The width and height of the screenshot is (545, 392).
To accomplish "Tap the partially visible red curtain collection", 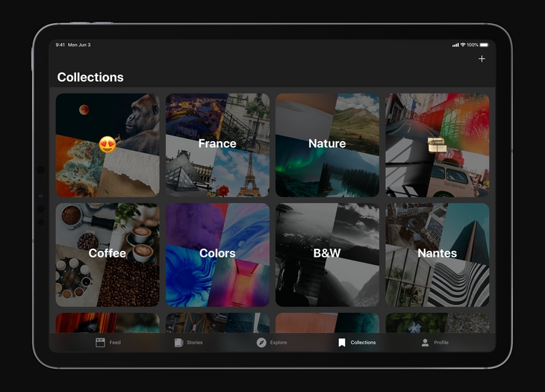I will tap(108, 323).
